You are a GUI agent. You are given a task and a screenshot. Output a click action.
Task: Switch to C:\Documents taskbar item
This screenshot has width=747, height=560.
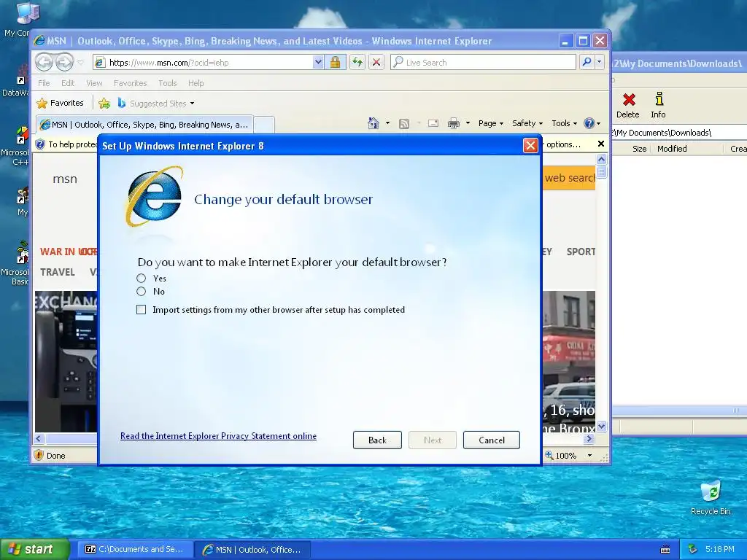coord(135,550)
